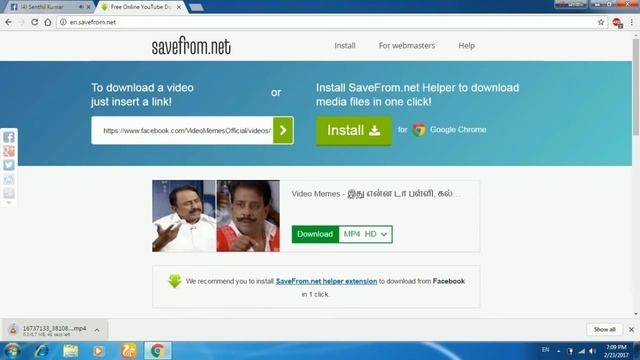Click the savefrom.net logo
Image resolution: width=640 pixels, height=360 pixels.
point(191,46)
